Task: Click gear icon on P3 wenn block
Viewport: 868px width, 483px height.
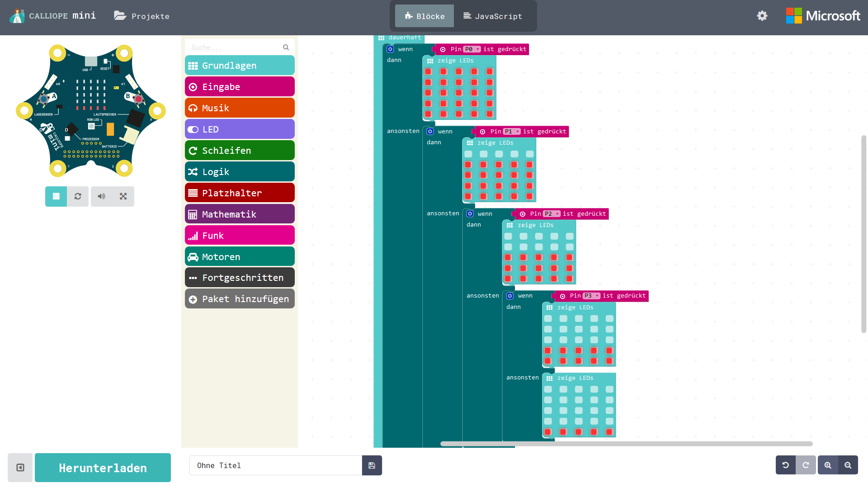Action: tap(509, 296)
